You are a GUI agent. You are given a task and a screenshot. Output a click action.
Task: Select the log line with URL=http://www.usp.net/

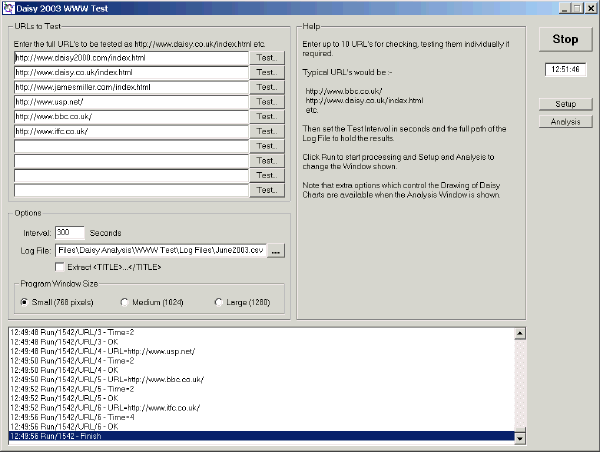[x=261, y=351]
